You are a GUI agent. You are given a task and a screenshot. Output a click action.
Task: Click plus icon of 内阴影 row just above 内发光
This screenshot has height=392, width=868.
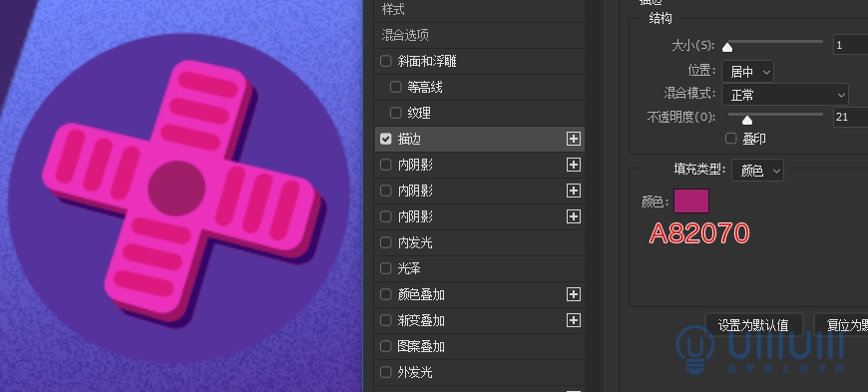pyautogui.click(x=573, y=216)
